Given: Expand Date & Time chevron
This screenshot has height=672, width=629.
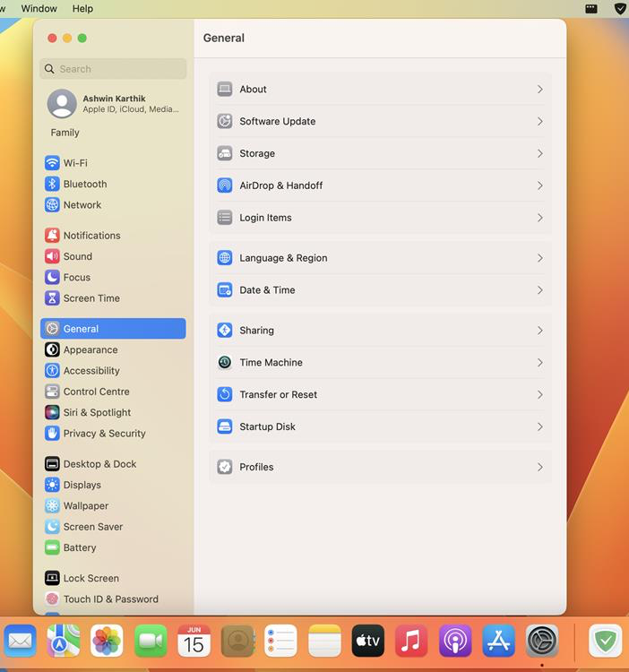Looking at the screenshot, I should tap(539, 290).
